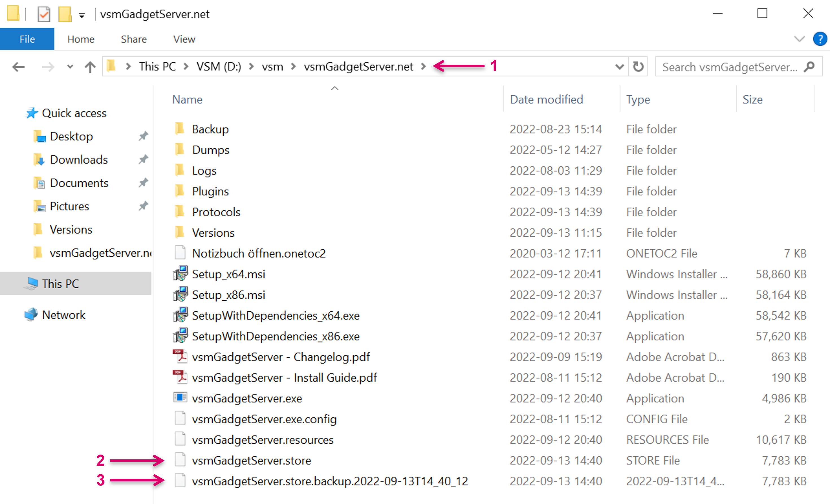Image resolution: width=830 pixels, height=504 pixels.
Task: Select the vsmGadgetServer.exe application
Action: coord(246,399)
